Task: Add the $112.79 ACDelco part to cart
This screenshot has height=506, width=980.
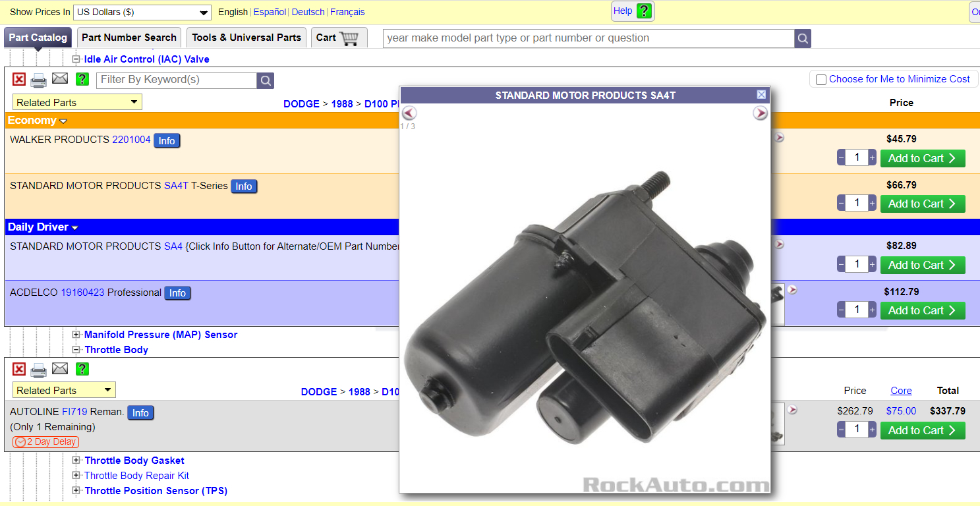Action: [x=923, y=310]
